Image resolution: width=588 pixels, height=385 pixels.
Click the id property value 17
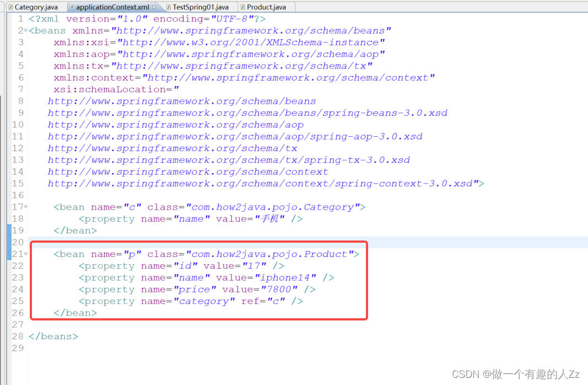point(254,266)
